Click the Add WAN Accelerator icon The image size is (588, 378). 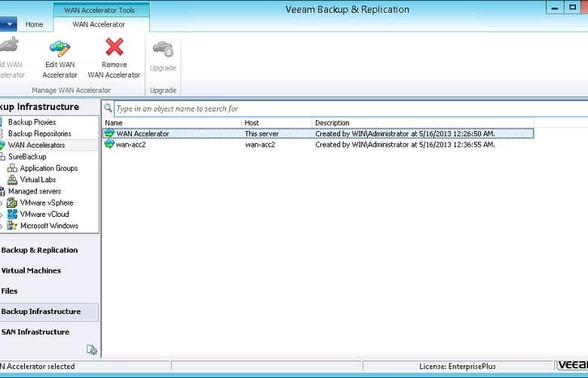(x=9, y=44)
